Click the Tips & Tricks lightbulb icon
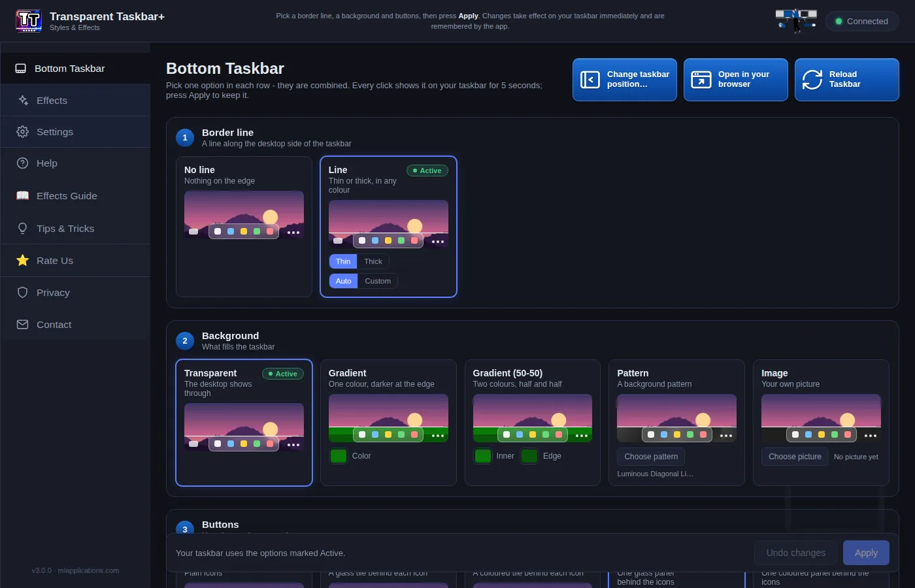The image size is (915, 588). [x=23, y=229]
